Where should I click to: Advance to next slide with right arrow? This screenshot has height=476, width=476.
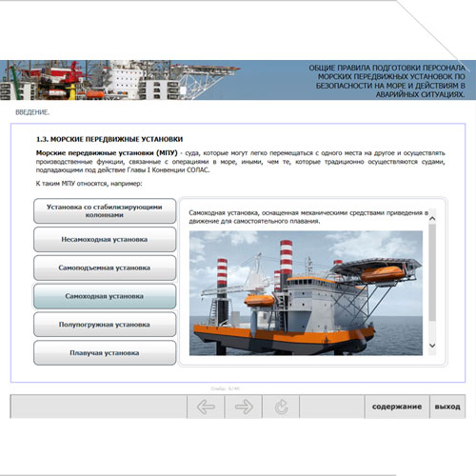(x=244, y=407)
